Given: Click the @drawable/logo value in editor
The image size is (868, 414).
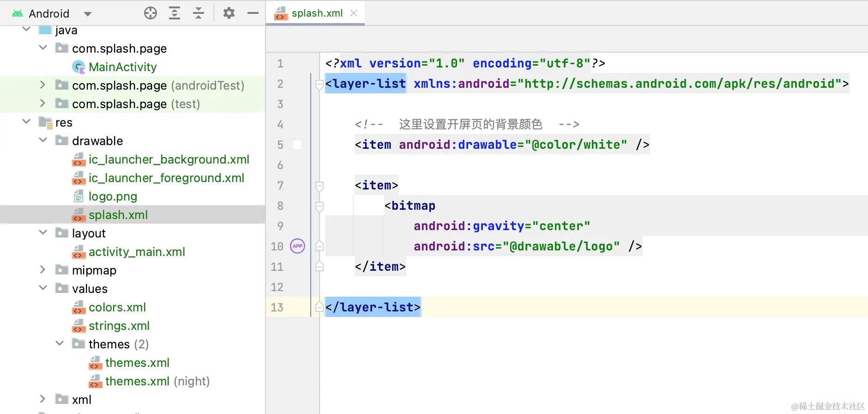Looking at the screenshot, I should tap(561, 246).
